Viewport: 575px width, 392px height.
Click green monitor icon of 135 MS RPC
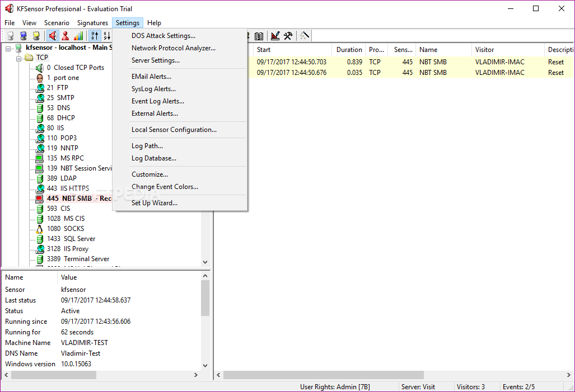[39, 158]
